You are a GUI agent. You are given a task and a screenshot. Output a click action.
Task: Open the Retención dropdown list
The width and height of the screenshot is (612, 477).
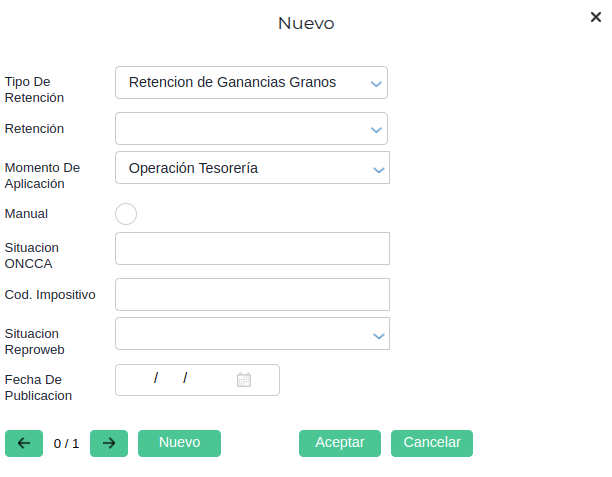click(x=250, y=129)
